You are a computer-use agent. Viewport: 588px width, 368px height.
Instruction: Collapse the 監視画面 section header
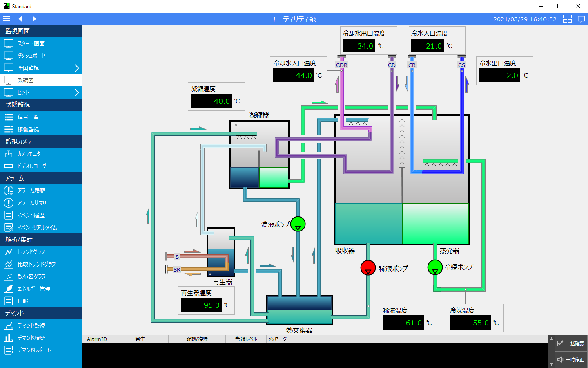tap(41, 31)
